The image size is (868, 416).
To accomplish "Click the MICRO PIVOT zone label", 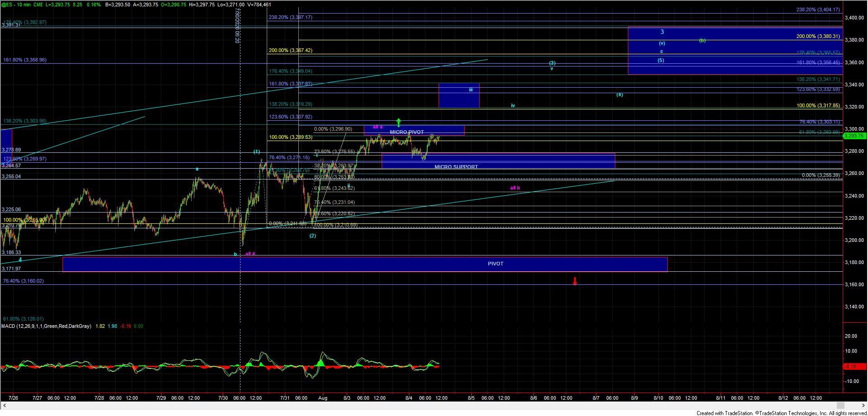I will pyautogui.click(x=407, y=132).
